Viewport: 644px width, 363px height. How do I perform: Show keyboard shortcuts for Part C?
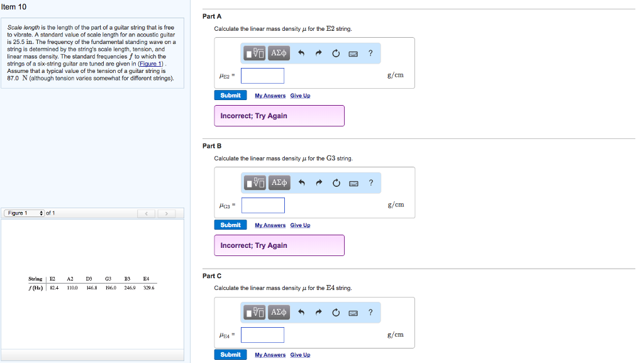[353, 313]
